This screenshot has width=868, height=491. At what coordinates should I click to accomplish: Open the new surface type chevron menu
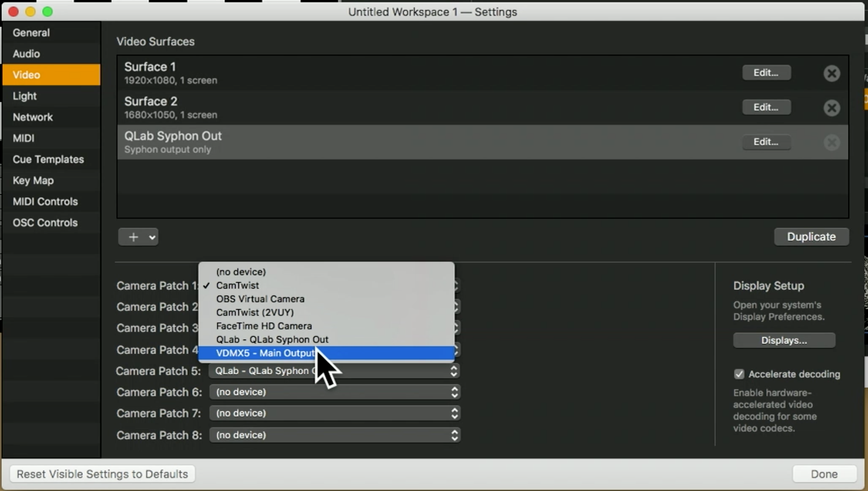[x=151, y=237]
